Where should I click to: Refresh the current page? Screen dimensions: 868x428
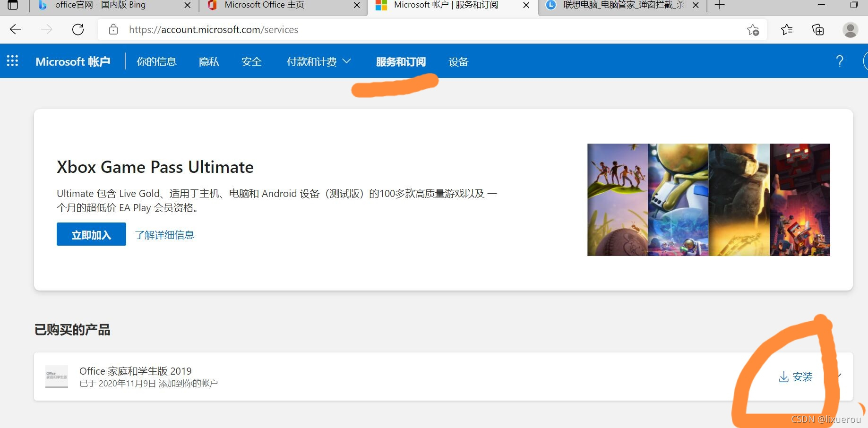78,30
